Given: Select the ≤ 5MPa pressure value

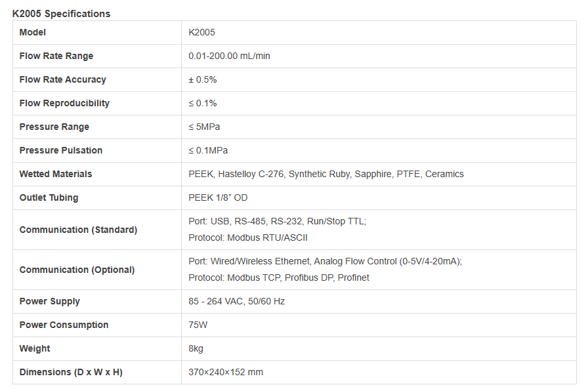Looking at the screenshot, I should [204, 127].
